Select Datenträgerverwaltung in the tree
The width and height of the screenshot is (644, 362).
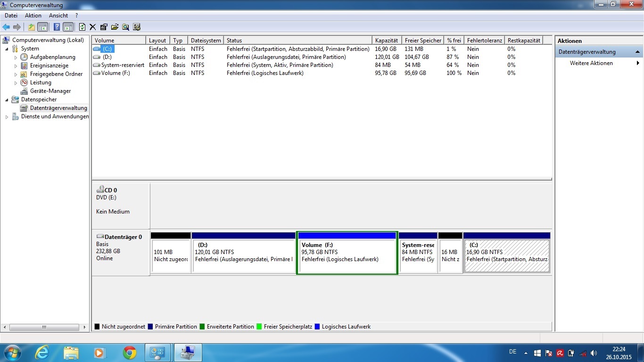click(x=58, y=108)
